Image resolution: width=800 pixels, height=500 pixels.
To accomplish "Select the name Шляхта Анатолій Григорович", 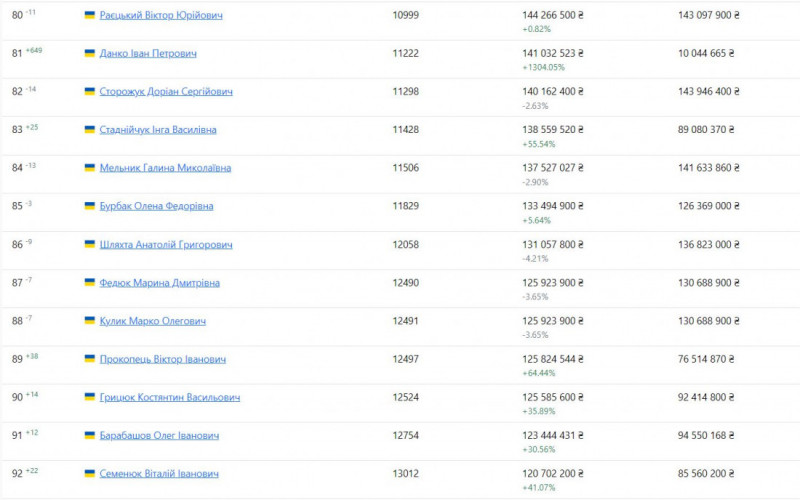I will 166,245.
